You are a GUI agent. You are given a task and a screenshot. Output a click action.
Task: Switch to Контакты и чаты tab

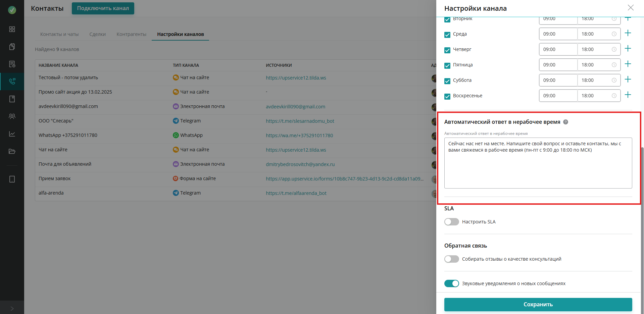click(x=59, y=34)
